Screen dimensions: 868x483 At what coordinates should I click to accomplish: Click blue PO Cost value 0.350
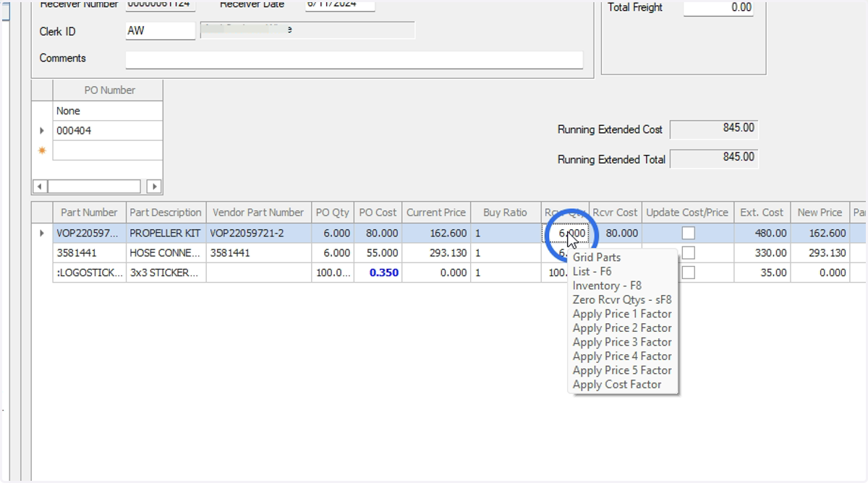point(378,273)
